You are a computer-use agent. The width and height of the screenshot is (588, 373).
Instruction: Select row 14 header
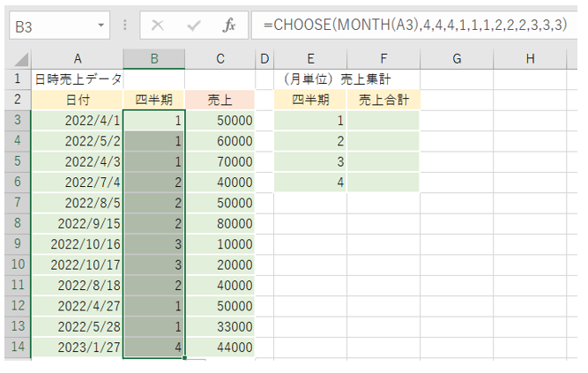(16, 347)
